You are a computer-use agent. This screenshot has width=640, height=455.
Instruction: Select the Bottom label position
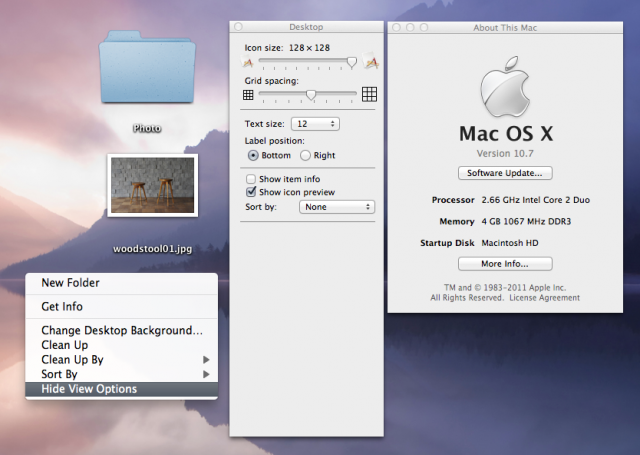[253, 155]
